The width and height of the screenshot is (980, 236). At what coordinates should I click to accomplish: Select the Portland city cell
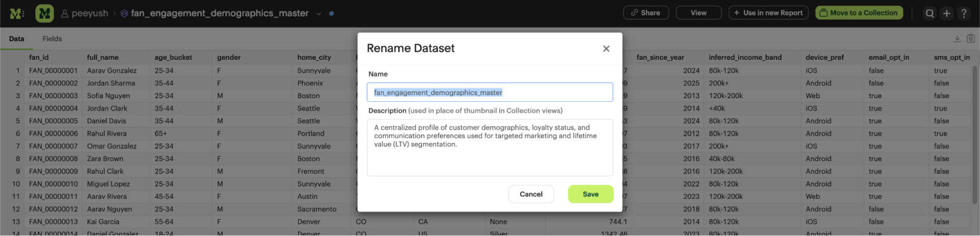(x=310, y=134)
